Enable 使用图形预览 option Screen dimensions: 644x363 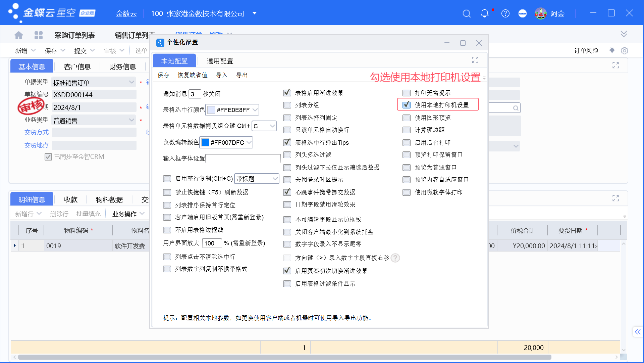coord(407,118)
